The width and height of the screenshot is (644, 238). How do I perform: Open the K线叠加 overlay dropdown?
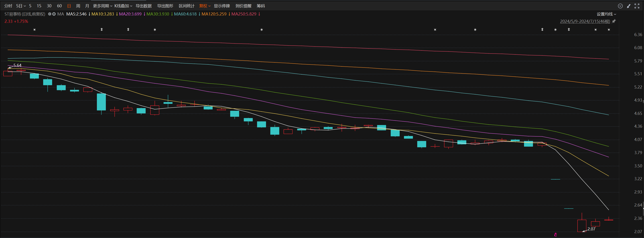point(123,6)
